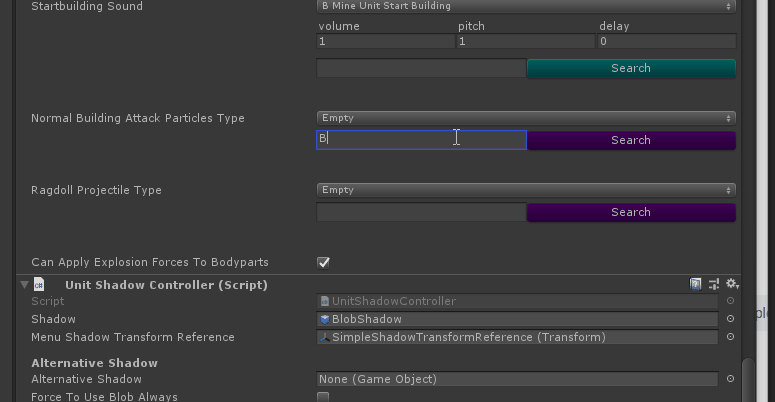Collapse Unit Shadow Controller component foldout

pyautogui.click(x=24, y=285)
